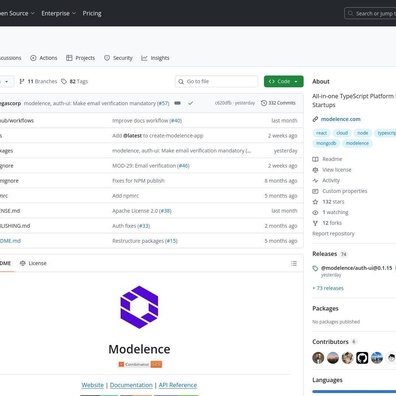Select the modelence topic tag

[357, 143]
